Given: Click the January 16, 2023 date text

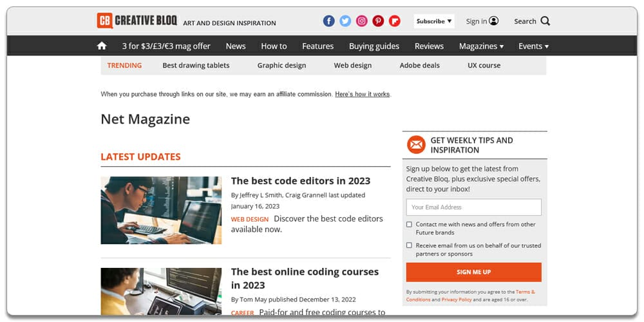Looking at the screenshot, I should pyautogui.click(x=255, y=206).
